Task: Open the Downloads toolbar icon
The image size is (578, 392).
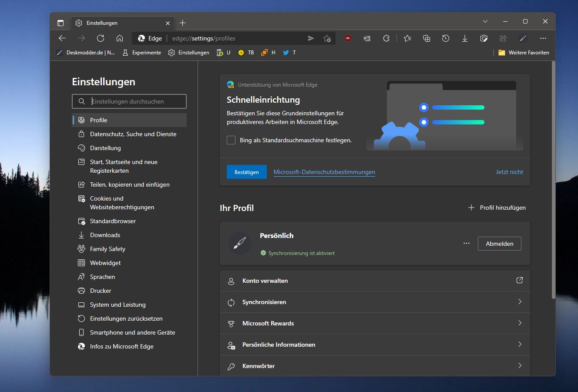Action: tap(465, 38)
